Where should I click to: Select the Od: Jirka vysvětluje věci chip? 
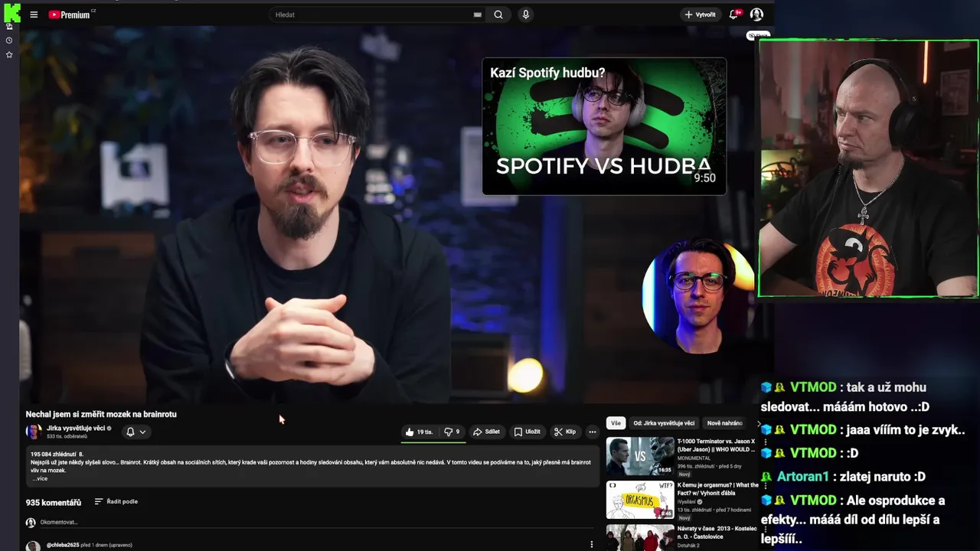click(664, 423)
